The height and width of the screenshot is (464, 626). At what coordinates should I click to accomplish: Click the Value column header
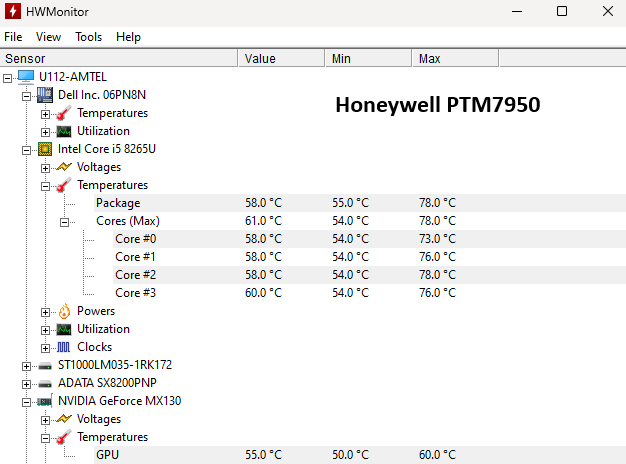coord(260,59)
